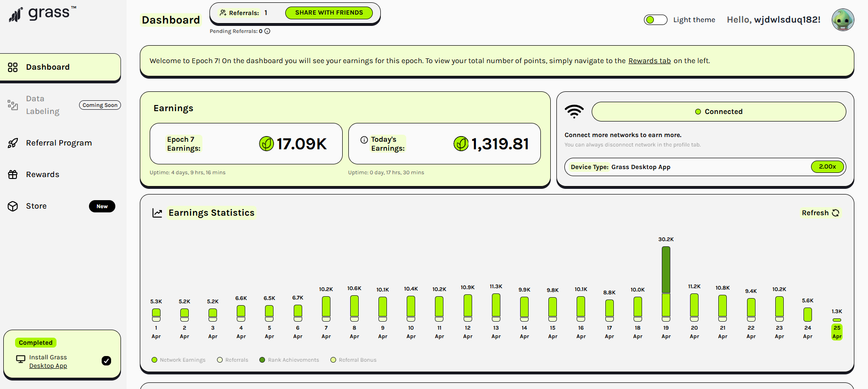Click the 2.00x multiplier badge

click(x=828, y=167)
